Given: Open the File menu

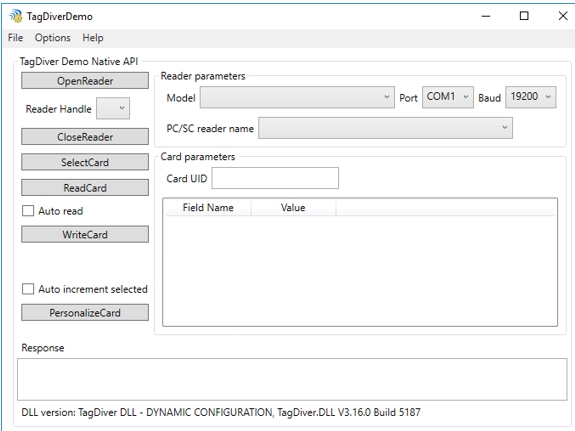Looking at the screenshot, I should tap(15, 38).
